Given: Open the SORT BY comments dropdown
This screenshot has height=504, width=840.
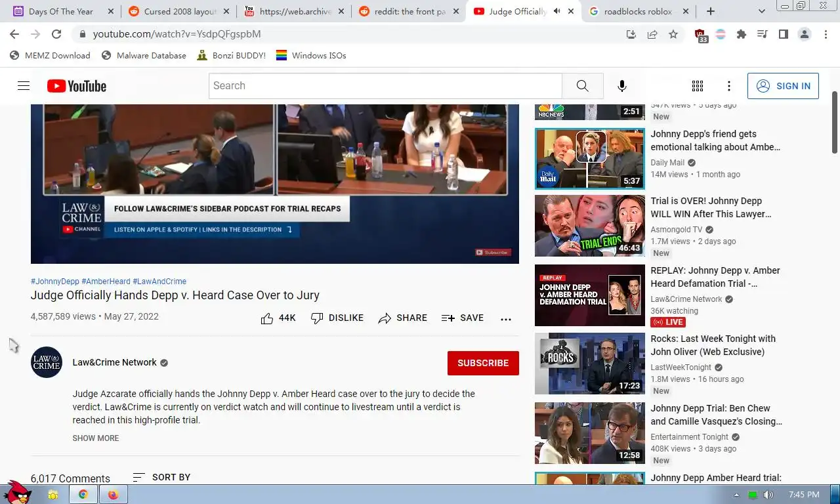Looking at the screenshot, I should pyautogui.click(x=161, y=478).
